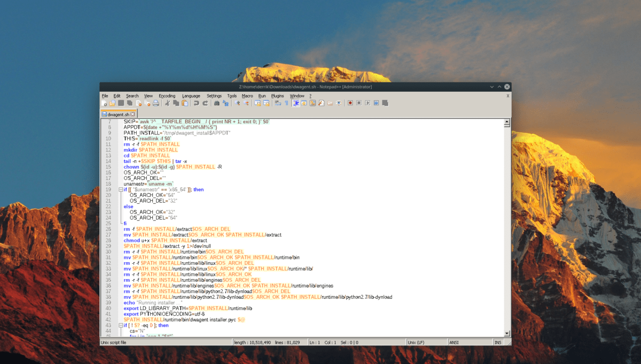Open the Plugins menu

point(277,96)
